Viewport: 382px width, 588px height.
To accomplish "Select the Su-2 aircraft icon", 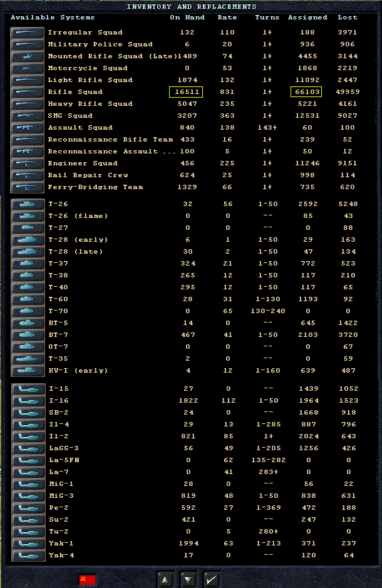I will [x=28, y=520].
